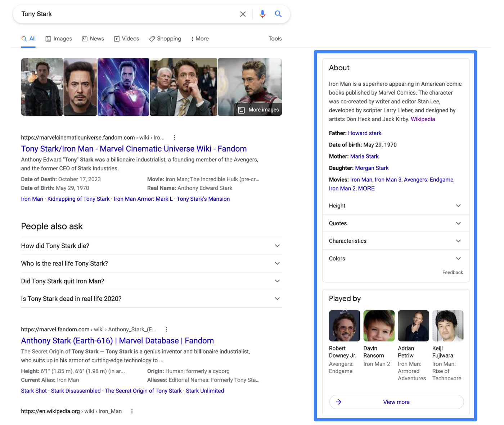Open Iron Man Armor: Mark L sitelink
504x425 pixels.
click(143, 199)
